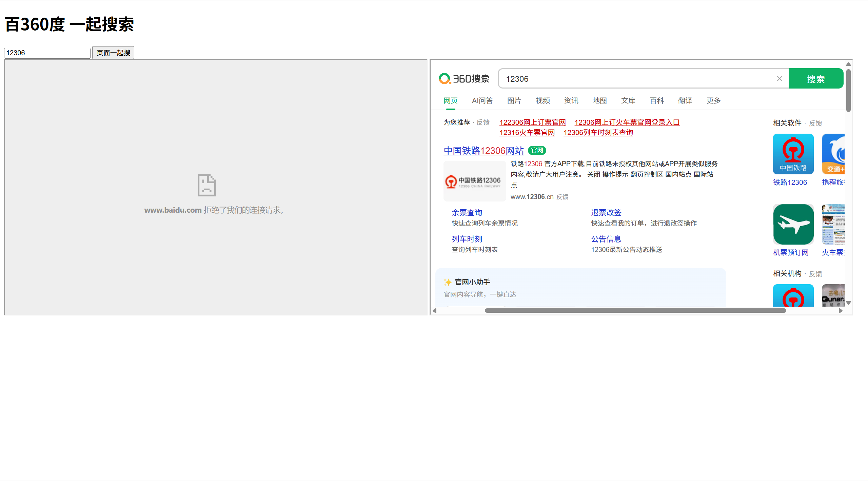Click the green 搜索 button
The image size is (868, 481).
815,79
